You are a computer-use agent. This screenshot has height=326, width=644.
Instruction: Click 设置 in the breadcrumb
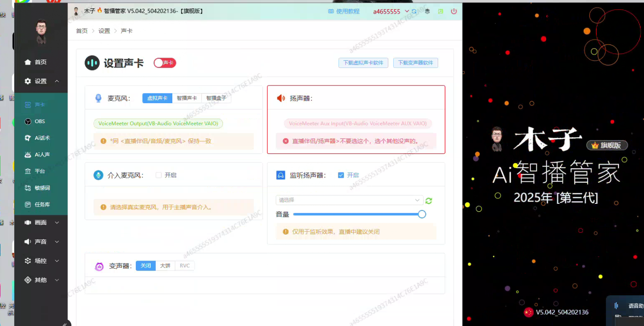click(x=104, y=31)
